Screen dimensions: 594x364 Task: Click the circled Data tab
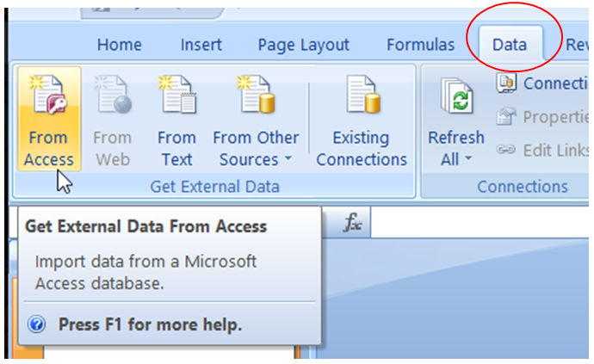click(x=510, y=45)
